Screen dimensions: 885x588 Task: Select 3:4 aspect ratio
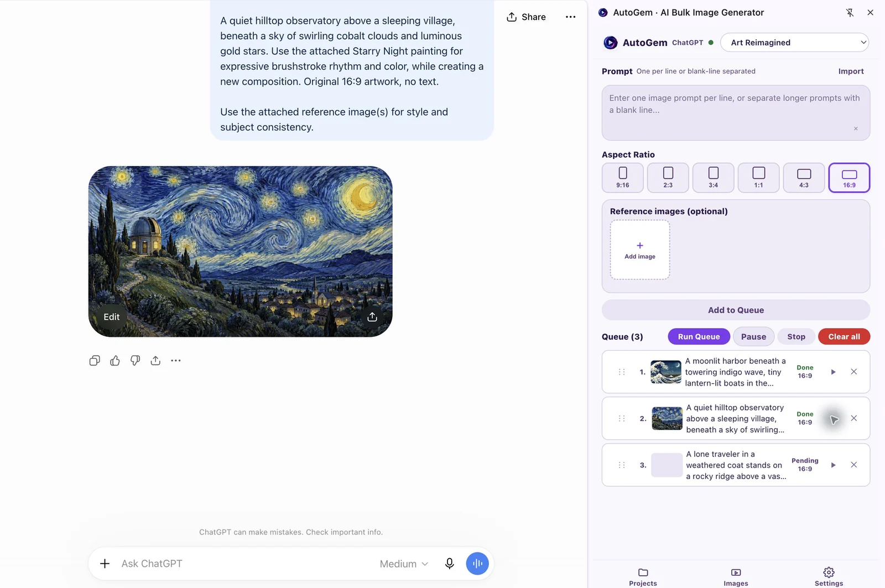(714, 178)
